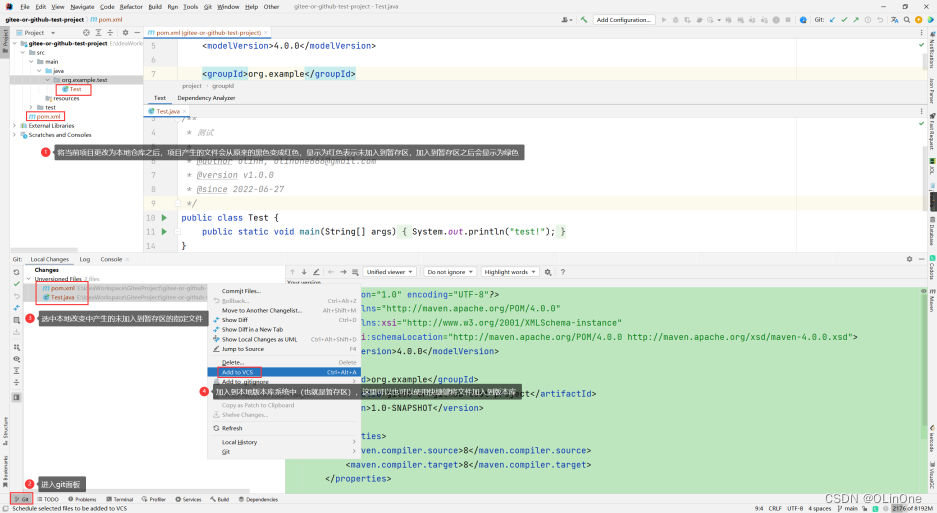Click the Translate icon in top toolbar
The height and width of the screenshot is (513, 937).
tap(895, 20)
